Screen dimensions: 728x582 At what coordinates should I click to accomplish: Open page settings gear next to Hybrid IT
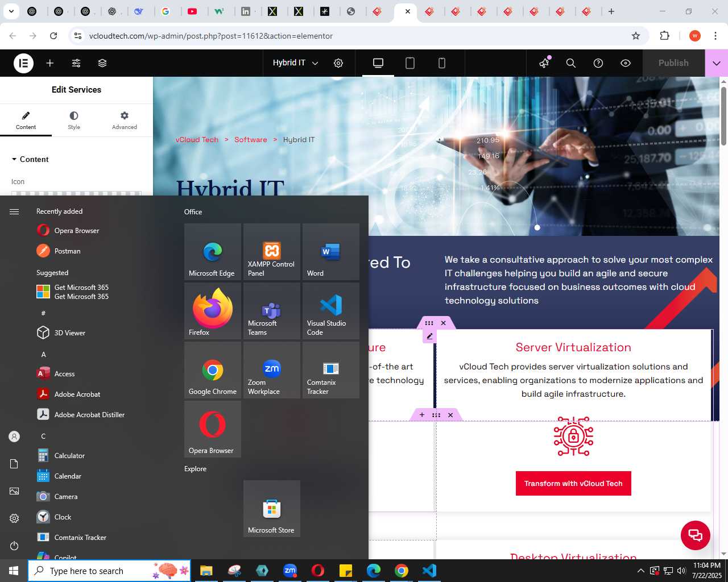coord(338,63)
